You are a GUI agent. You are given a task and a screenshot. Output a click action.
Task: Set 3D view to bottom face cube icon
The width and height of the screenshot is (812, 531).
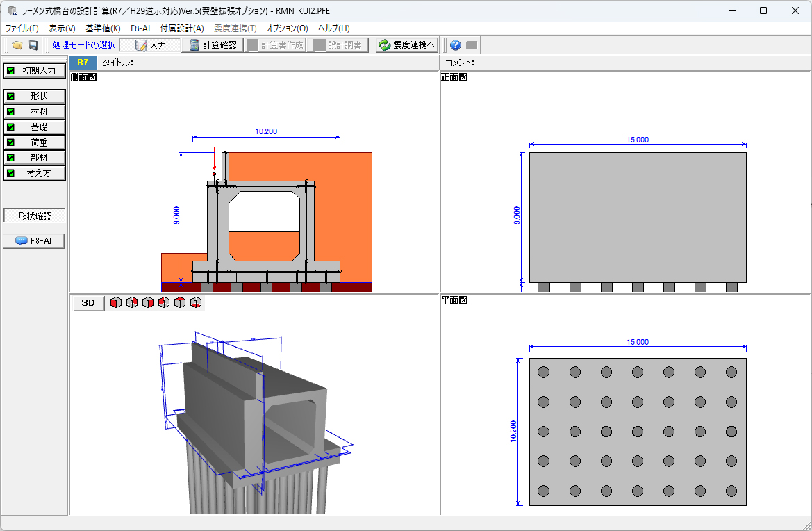click(196, 302)
